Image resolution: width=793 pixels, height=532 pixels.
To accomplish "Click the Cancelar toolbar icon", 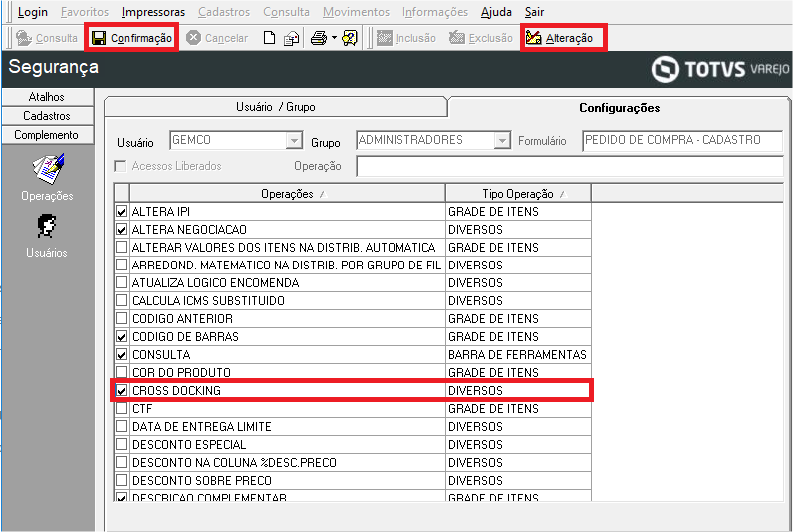I will pos(193,38).
